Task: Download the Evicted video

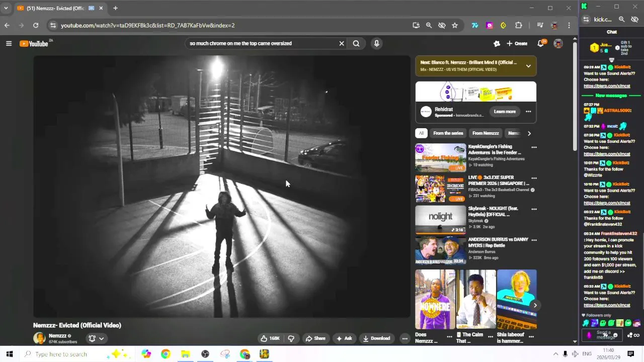Action: 377,338
